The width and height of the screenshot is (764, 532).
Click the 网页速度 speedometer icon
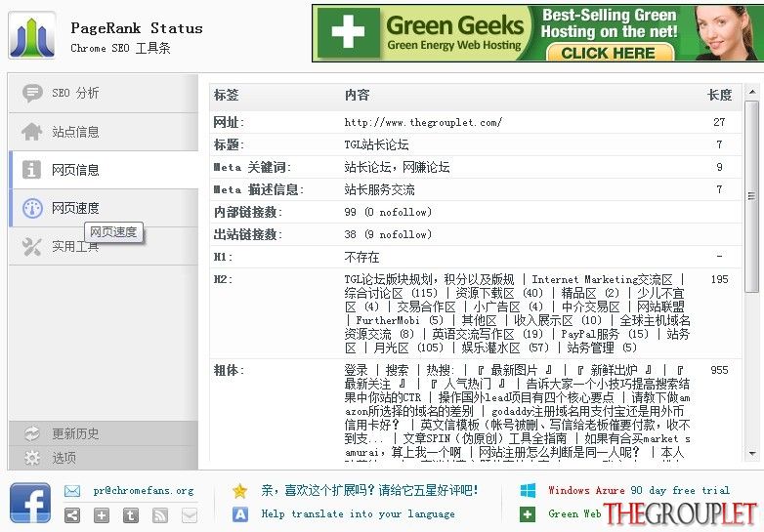(x=32, y=208)
